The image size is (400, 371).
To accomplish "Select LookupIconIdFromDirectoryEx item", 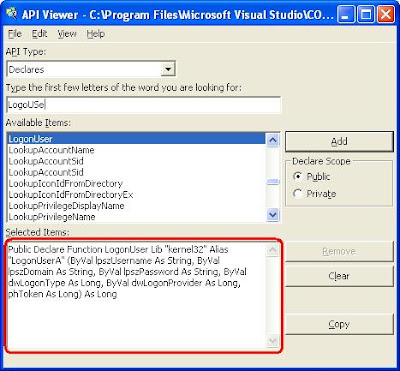I will (x=136, y=194).
